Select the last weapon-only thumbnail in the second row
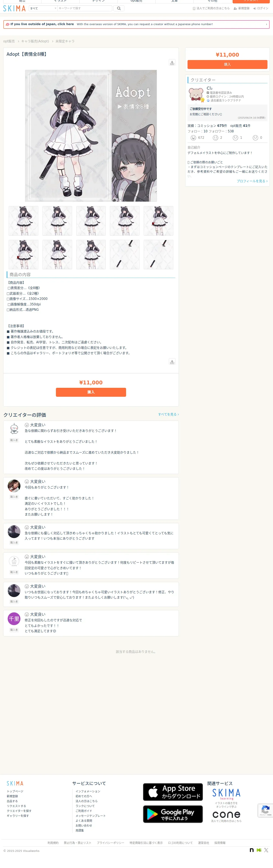Screen dimensions: 273x868 159,255
